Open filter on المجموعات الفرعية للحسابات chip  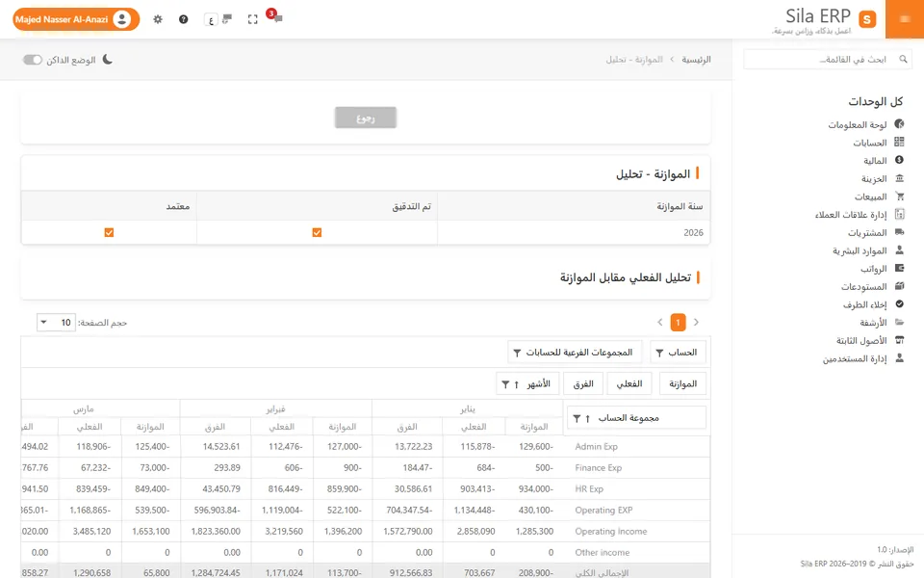[x=517, y=353]
